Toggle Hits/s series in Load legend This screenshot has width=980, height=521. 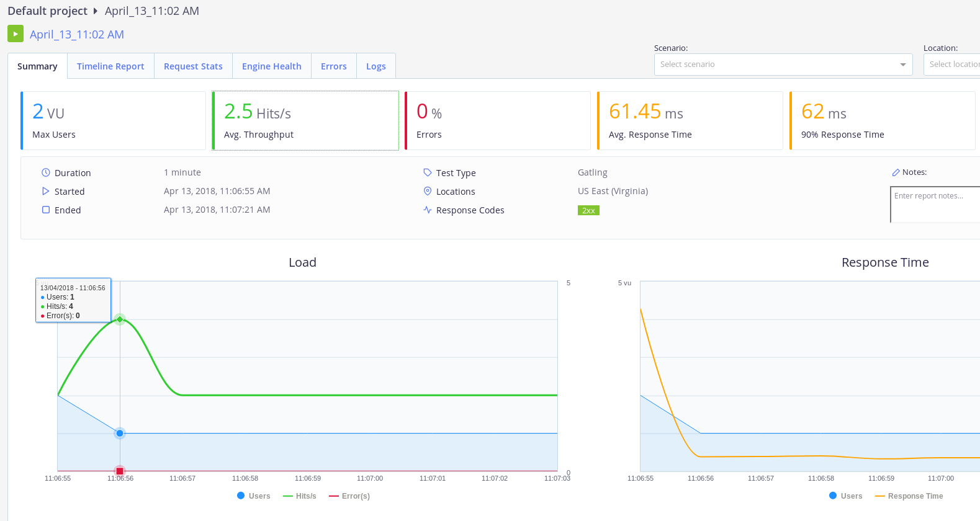pos(300,496)
